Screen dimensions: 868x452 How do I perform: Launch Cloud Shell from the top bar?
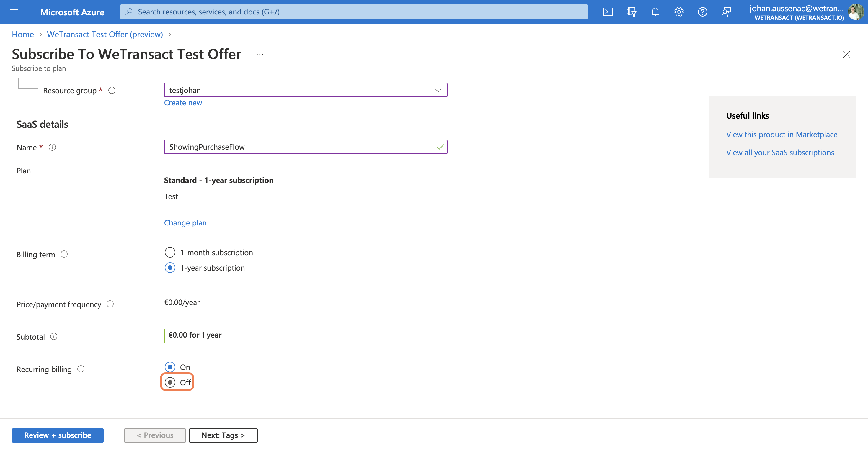(x=608, y=12)
